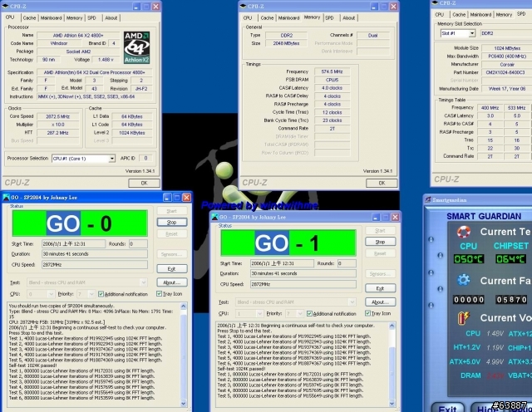Click the Duration field in GO-1 window
Image resolution: width=532 pixels, height=412 pixels.
(303, 273)
